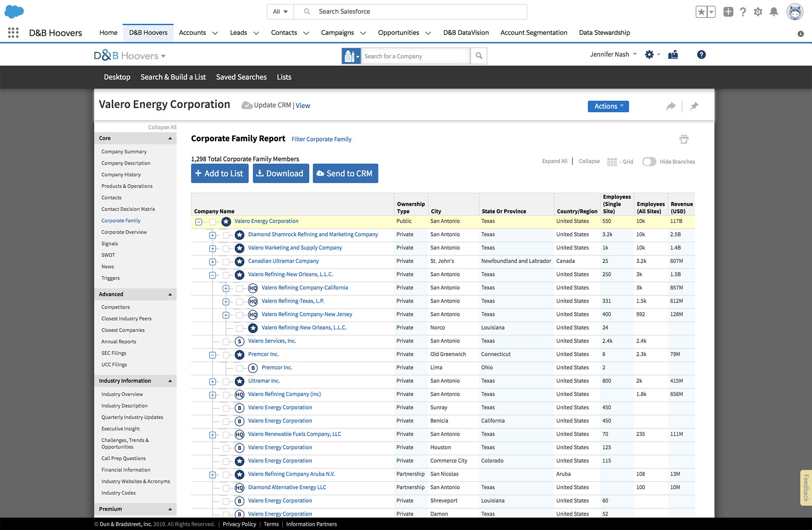Click the Filter Corporate Family link
The height and width of the screenshot is (530, 812).
coord(321,138)
